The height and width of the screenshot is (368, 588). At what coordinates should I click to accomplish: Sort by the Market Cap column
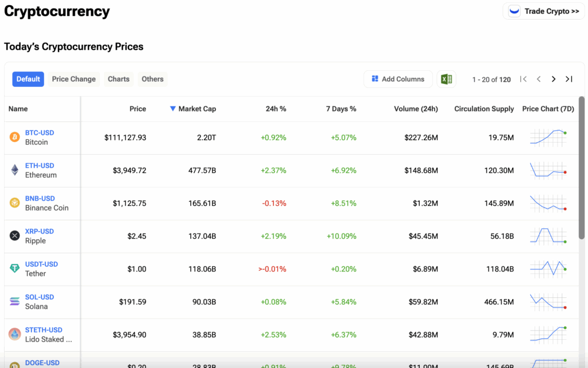[197, 109]
